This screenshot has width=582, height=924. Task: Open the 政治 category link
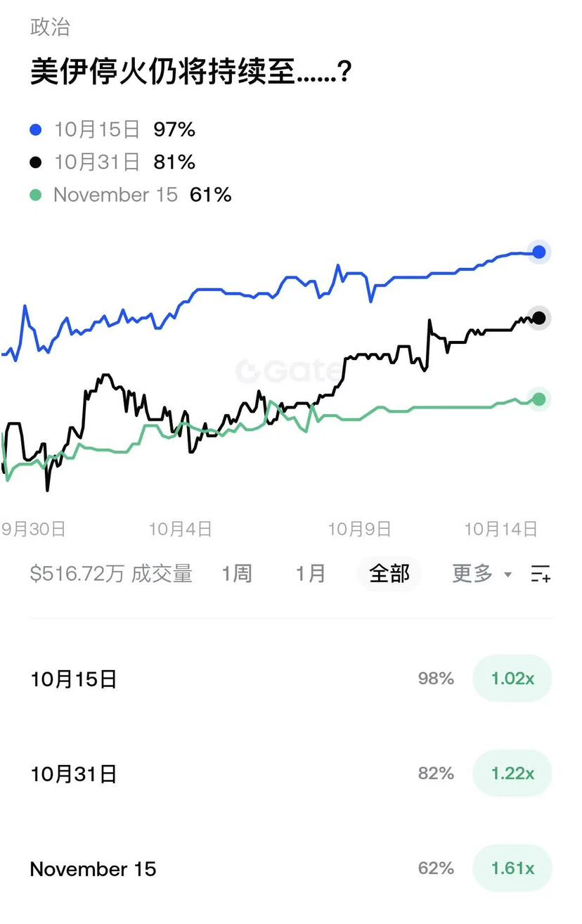[x=50, y=27]
